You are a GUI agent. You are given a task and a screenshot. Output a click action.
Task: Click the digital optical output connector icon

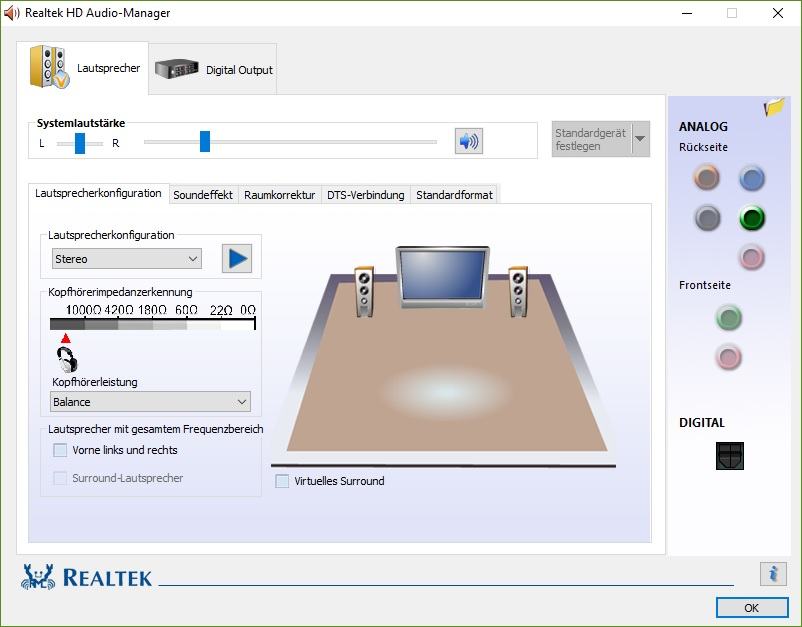click(730, 456)
